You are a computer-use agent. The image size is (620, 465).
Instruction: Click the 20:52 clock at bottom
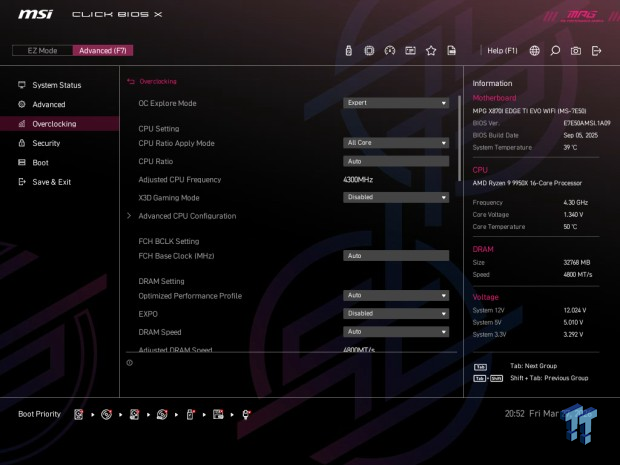coord(514,414)
